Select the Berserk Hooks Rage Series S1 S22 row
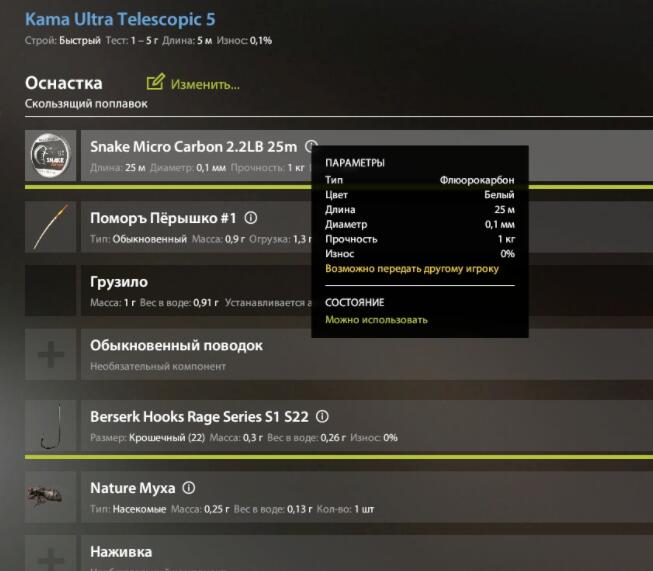The image size is (653, 571). tap(367, 426)
